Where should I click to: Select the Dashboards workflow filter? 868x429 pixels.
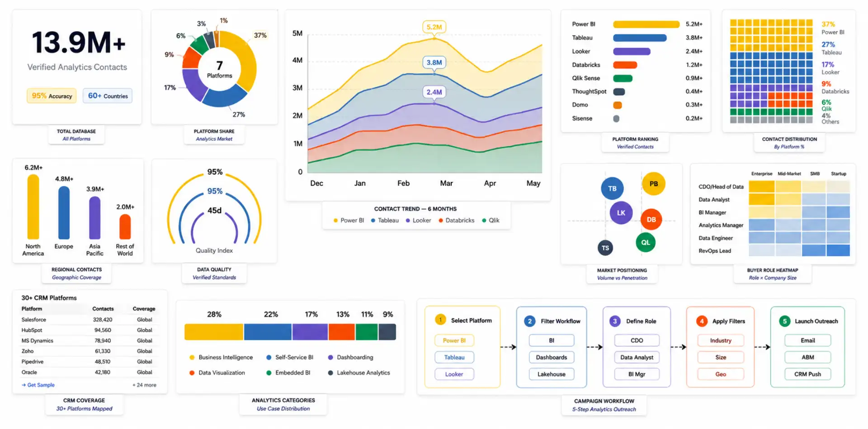click(552, 357)
